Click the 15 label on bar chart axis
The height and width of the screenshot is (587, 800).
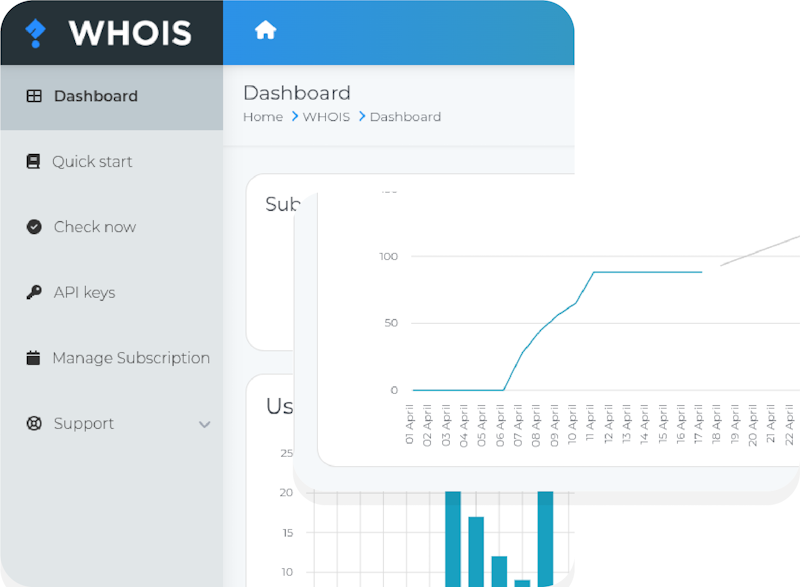[x=288, y=533]
